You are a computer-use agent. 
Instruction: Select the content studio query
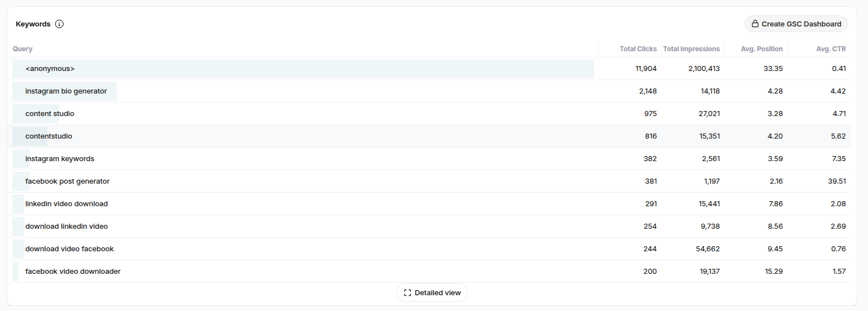50,114
